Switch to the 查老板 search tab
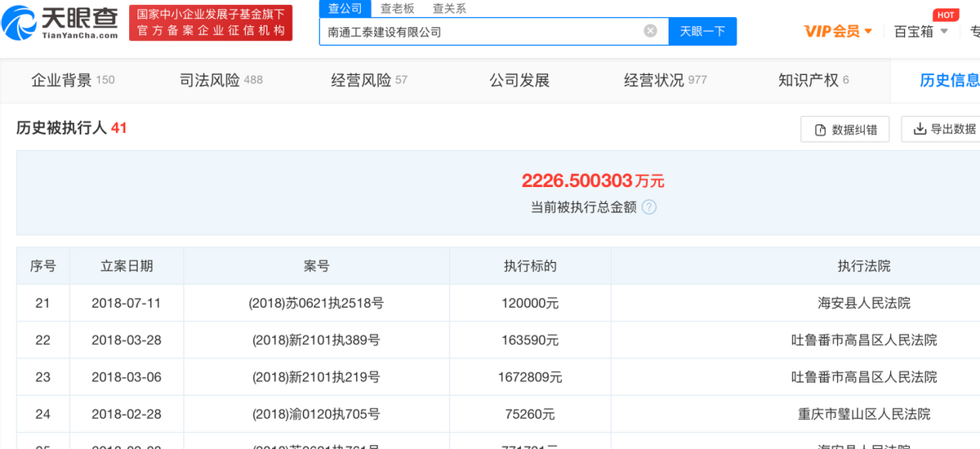Viewport: 980px width, 449px height. tap(398, 8)
